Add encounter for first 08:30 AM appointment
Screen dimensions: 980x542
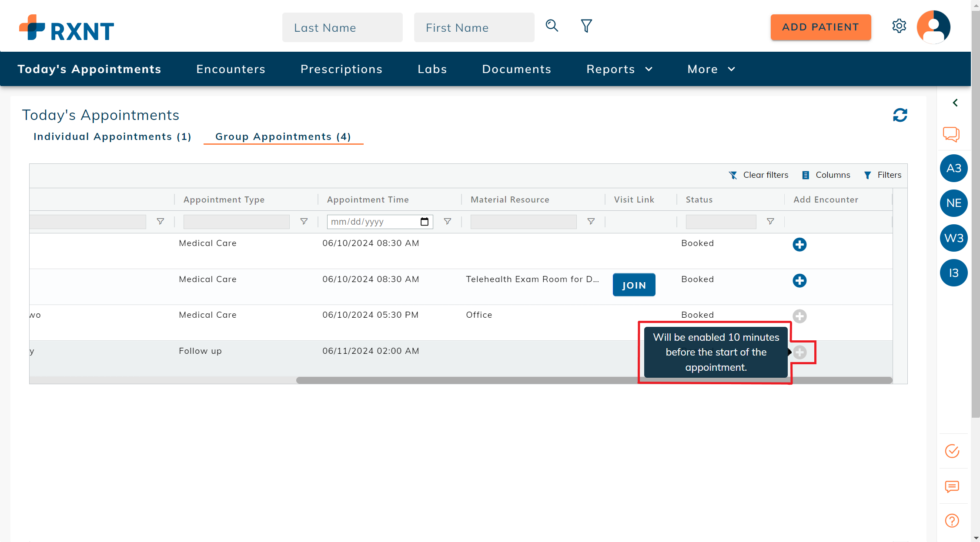pos(799,245)
